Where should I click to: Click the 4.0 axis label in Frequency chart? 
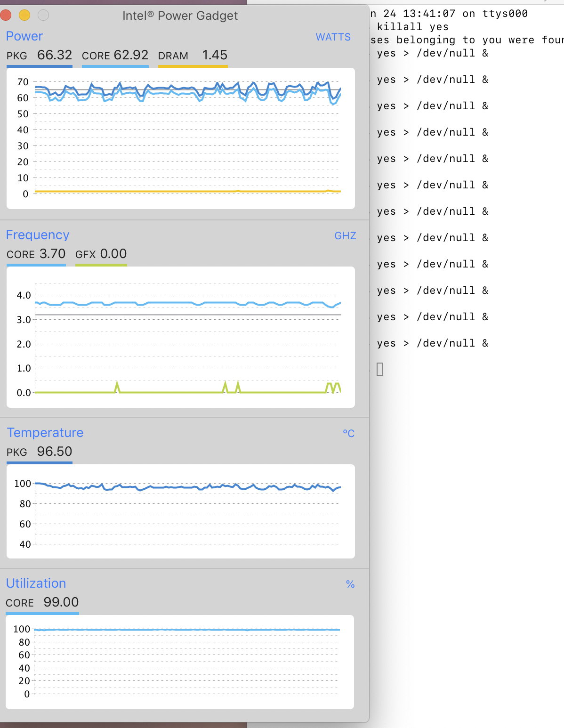pyautogui.click(x=24, y=295)
